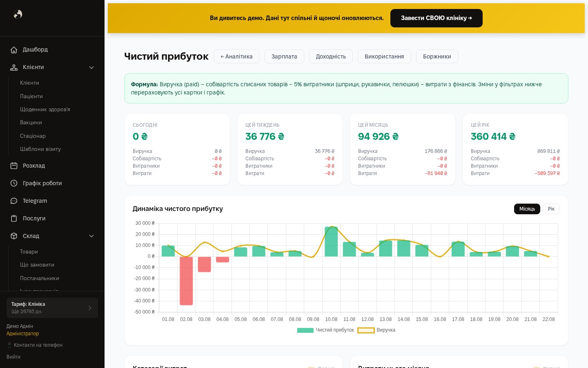The height and width of the screenshot is (368, 588).
Task: Click the Завести СВОЮ клініку button
Action: coord(437,18)
